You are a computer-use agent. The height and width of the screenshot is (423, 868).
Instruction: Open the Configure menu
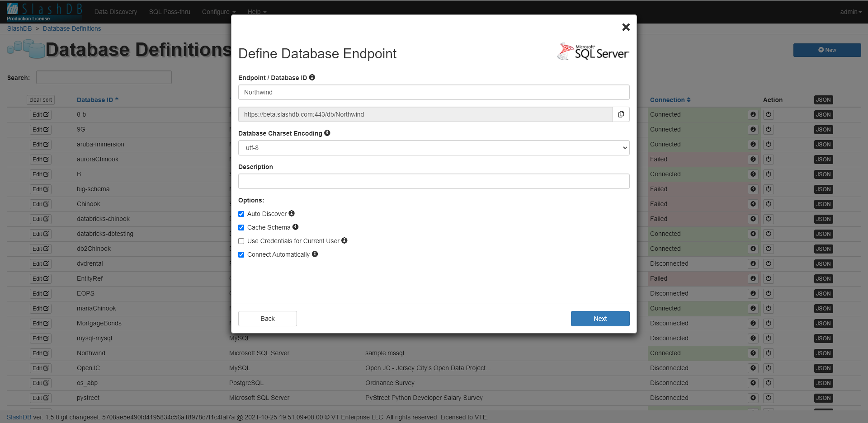[219, 12]
